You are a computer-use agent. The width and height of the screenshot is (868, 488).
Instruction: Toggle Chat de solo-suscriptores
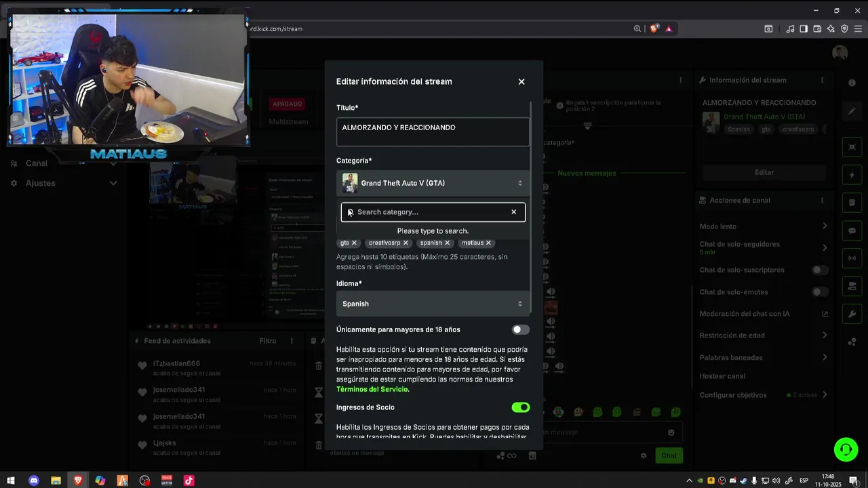[820, 270]
